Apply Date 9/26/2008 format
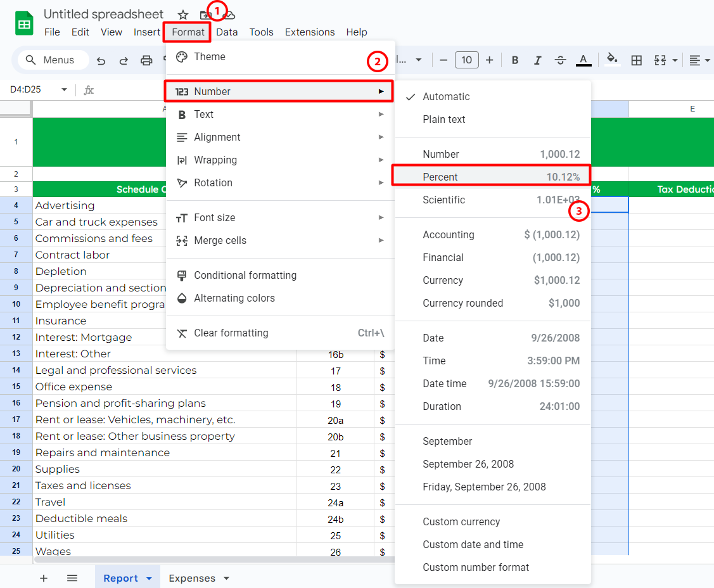This screenshot has height=588, width=714. [493, 338]
